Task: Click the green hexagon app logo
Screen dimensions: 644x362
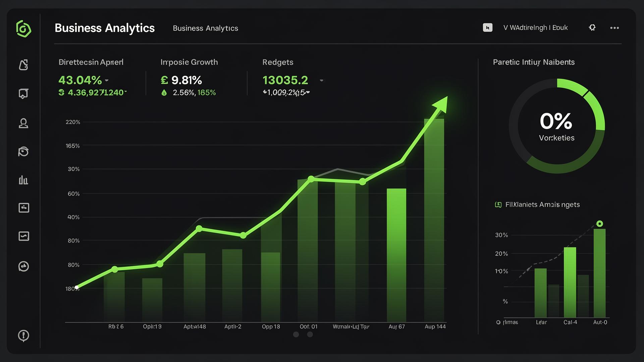Action: (23, 28)
